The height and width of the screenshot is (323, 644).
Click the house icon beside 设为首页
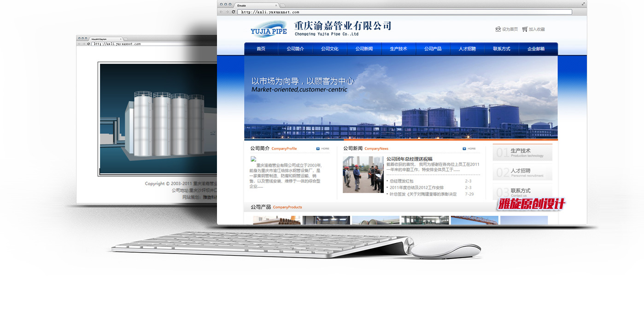(498, 29)
